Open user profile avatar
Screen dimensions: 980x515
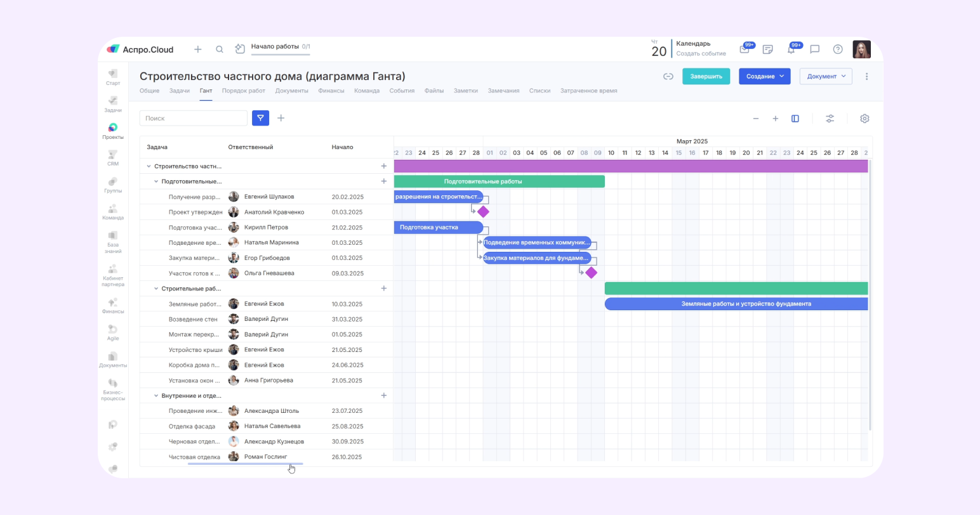click(x=861, y=49)
